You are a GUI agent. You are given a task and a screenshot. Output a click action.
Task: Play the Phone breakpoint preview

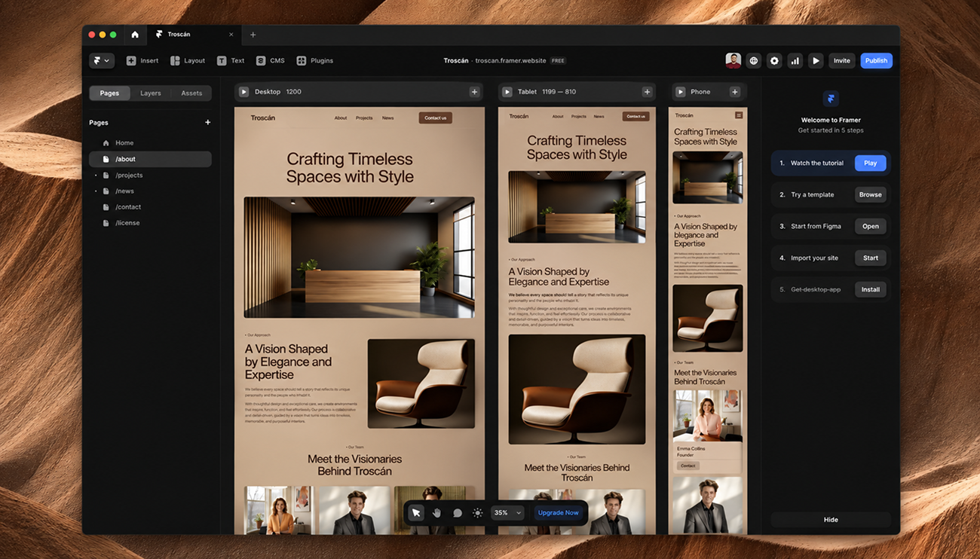coord(680,92)
